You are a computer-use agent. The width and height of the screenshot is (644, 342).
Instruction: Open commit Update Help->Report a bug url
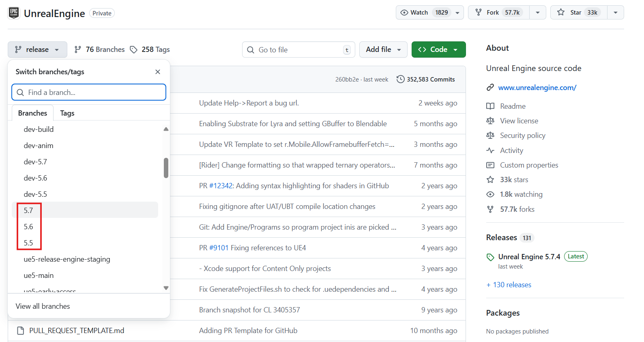pyautogui.click(x=249, y=103)
